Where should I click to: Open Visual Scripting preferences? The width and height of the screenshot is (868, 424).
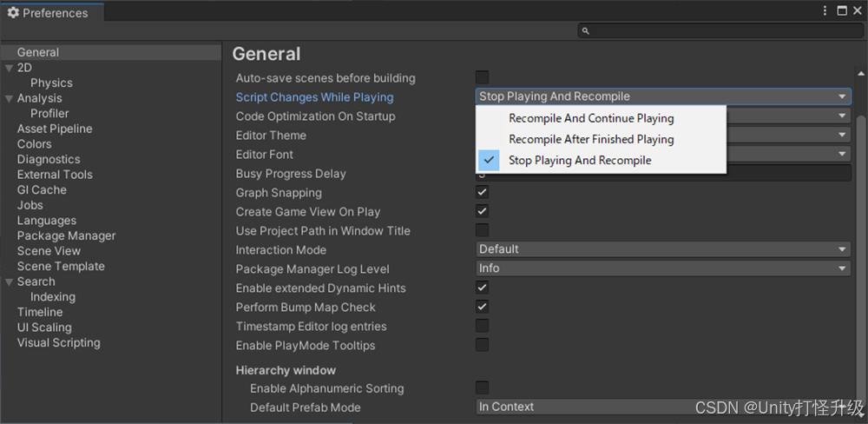[59, 342]
